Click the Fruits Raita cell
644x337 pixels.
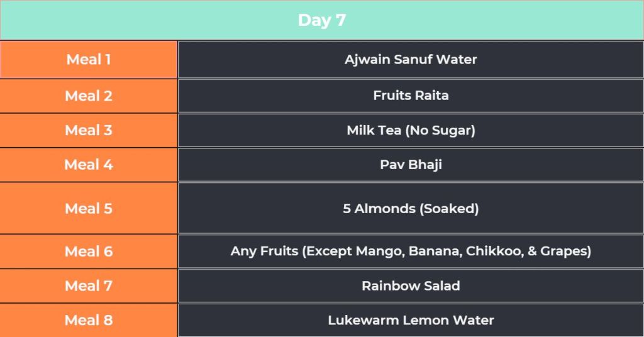point(411,96)
